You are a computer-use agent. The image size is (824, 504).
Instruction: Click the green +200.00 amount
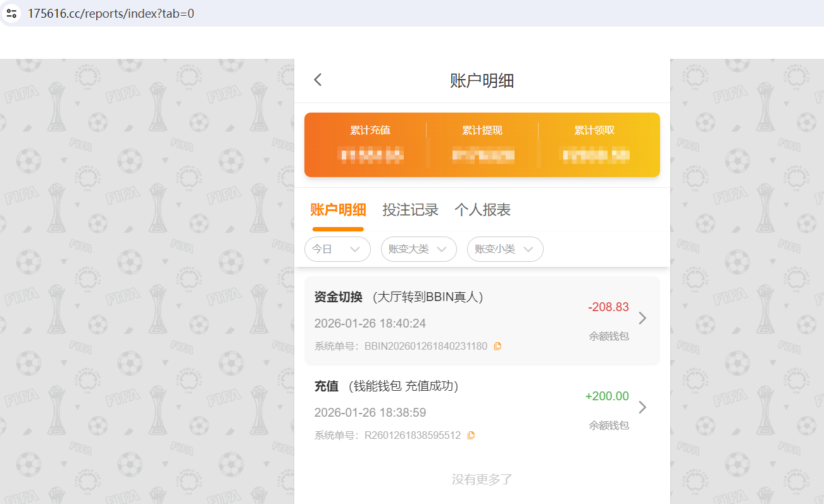pyautogui.click(x=607, y=396)
